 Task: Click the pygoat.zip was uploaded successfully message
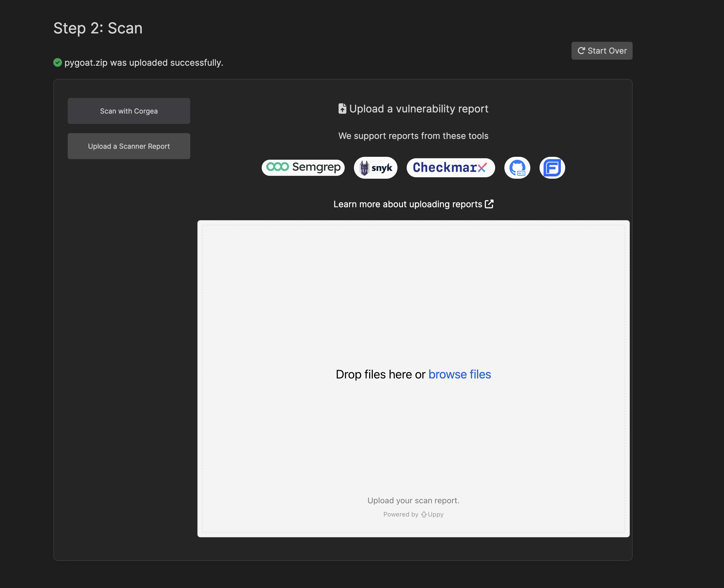click(x=144, y=63)
